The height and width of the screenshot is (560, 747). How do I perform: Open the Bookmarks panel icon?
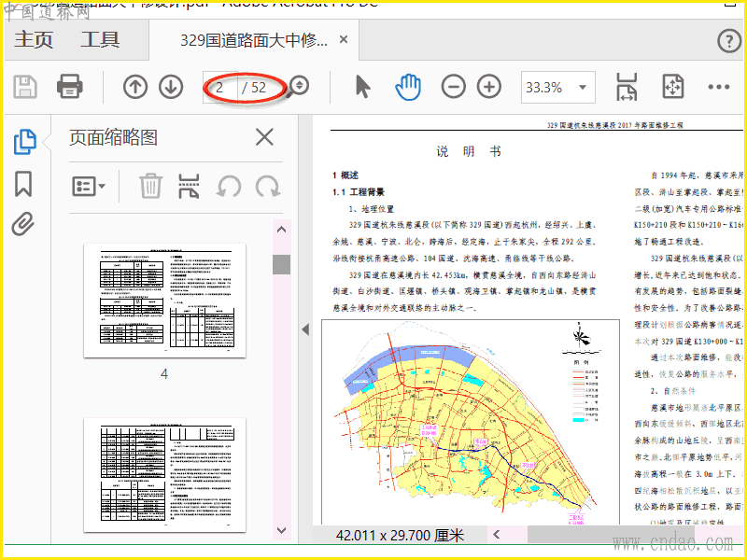pos(23,184)
